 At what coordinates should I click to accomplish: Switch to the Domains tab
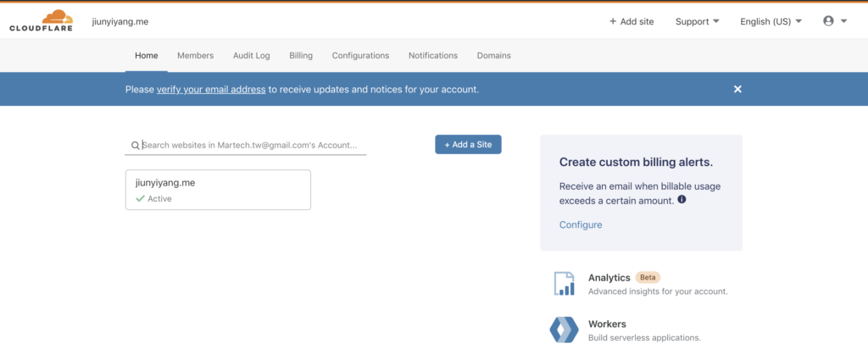(x=494, y=55)
